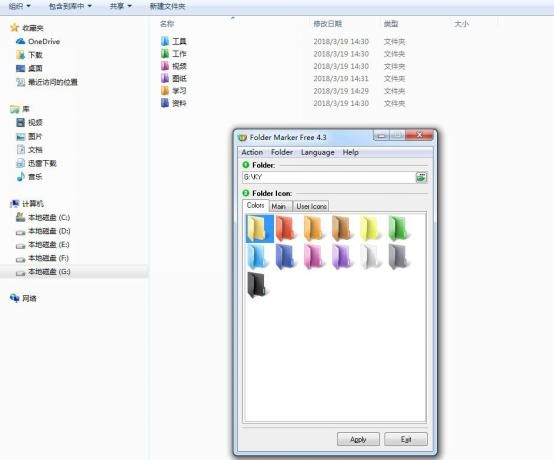Pick the green folder color icon
The width and height of the screenshot is (554, 460).
pos(398,229)
